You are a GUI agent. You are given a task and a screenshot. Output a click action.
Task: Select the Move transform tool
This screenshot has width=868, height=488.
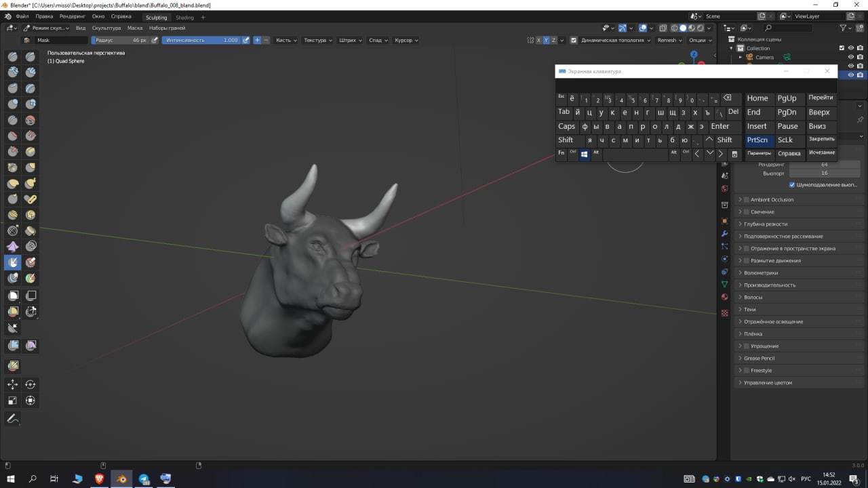point(13,384)
